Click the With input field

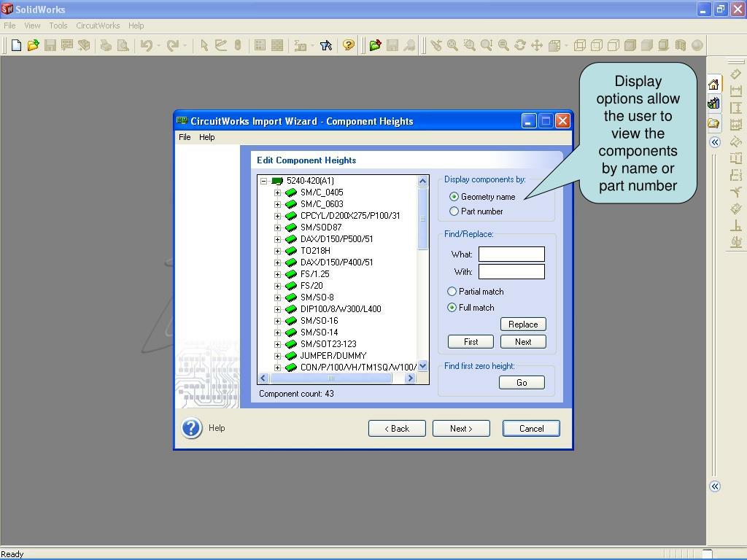(x=511, y=271)
